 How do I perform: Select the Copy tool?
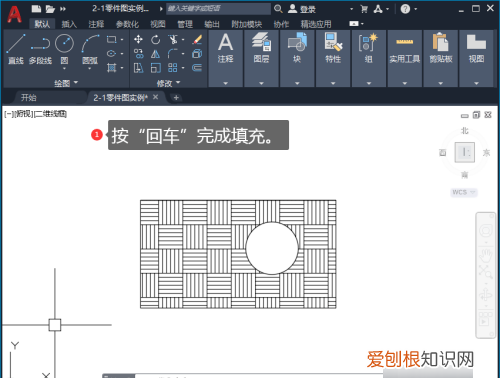[x=138, y=54]
